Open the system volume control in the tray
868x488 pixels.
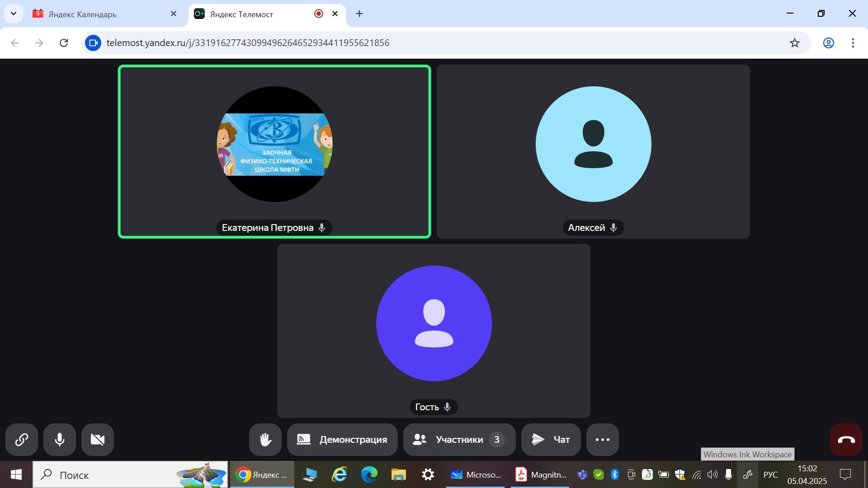coord(712,474)
